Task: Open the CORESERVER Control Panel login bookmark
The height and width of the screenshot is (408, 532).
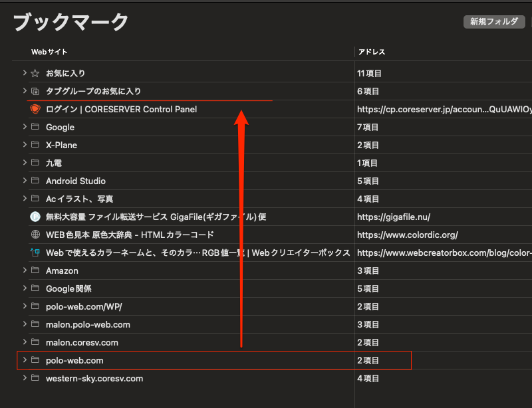Action: click(x=121, y=109)
